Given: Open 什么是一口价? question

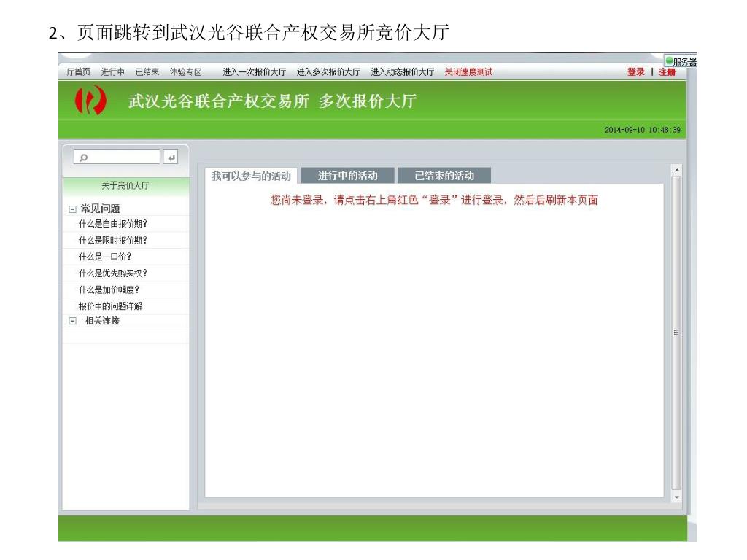Looking at the screenshot, I should [105, 257].
